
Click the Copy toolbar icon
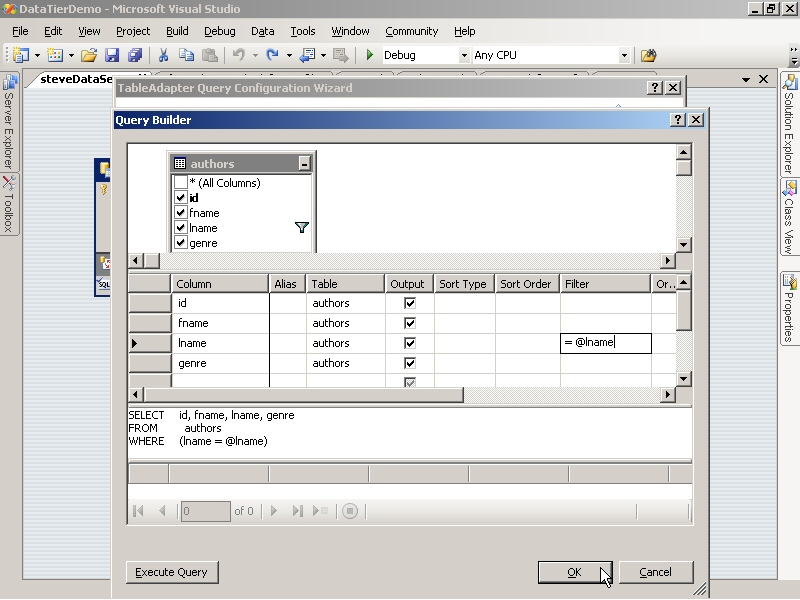(x=186, y=55)
